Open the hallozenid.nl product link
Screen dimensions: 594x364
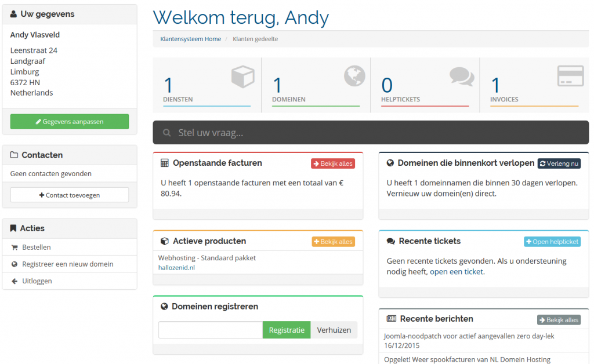click(x=176, y=268)
